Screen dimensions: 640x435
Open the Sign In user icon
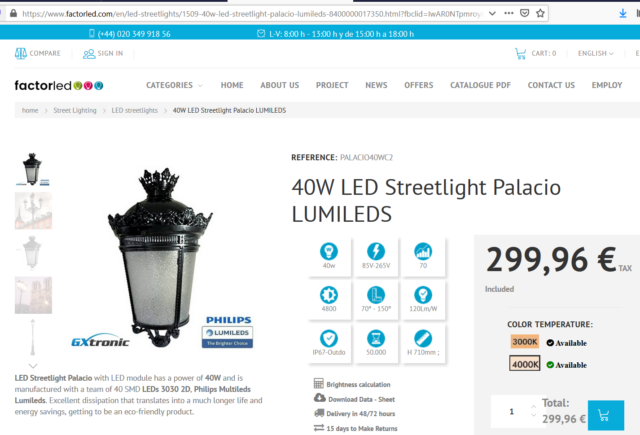(x=89, y=54)
